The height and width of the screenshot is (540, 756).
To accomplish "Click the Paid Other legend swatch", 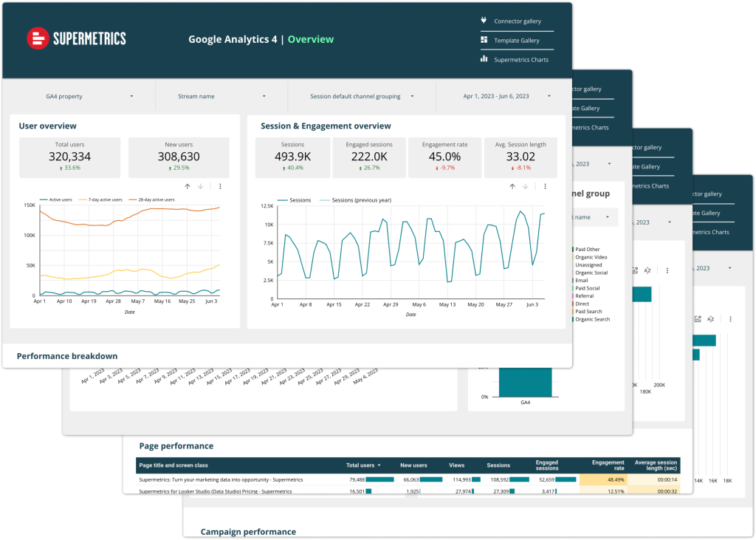I will [573, 250].
